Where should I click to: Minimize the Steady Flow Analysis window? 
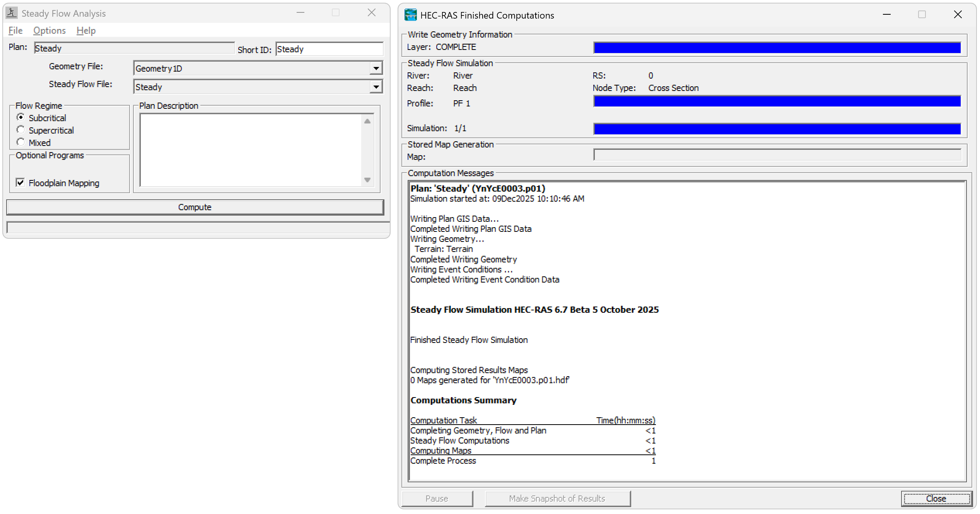pos(300,13)
